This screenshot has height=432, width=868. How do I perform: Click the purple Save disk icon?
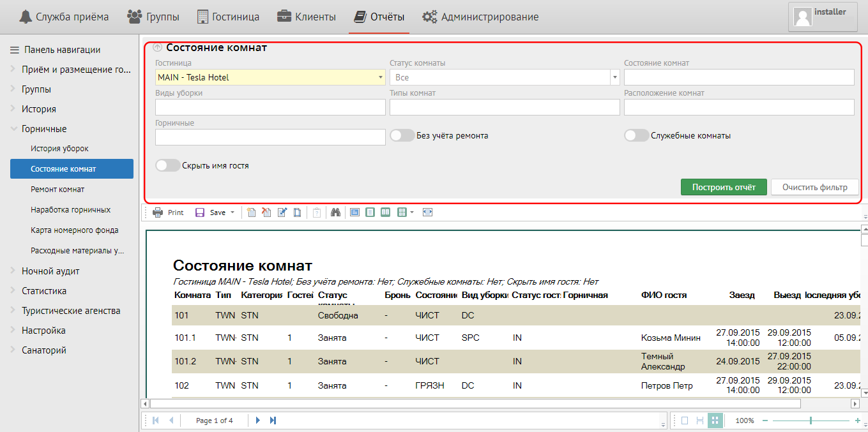200,212
